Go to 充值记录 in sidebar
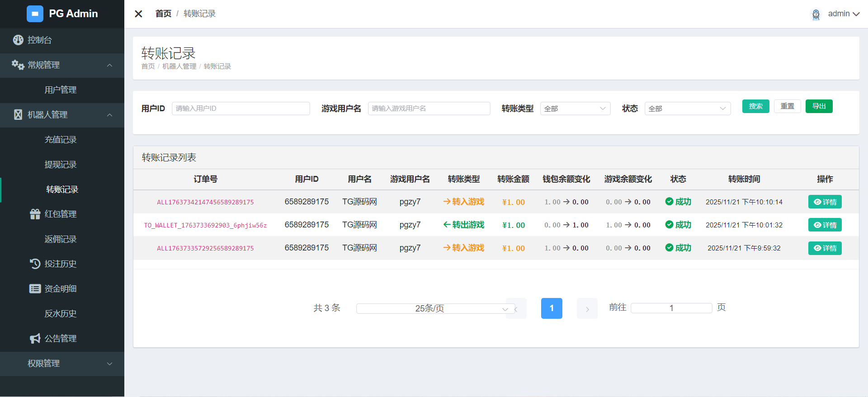Screen dimensions: 868x397 click(x=61, y=140)
